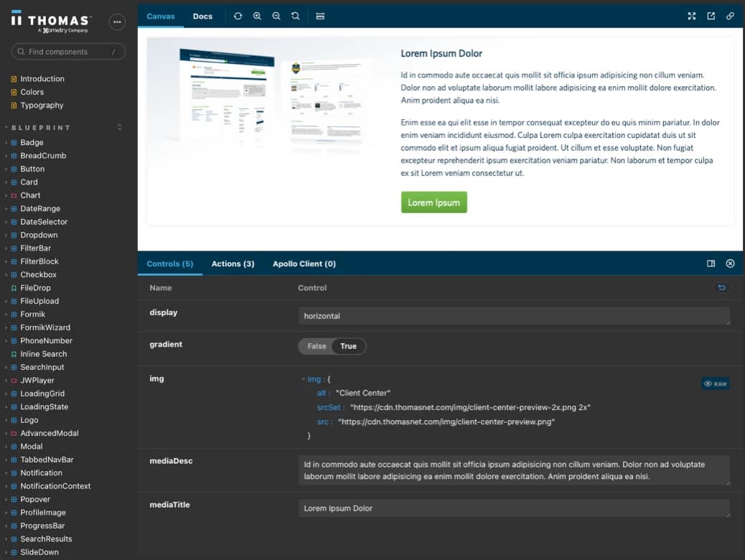This screenshot has height=560, width=745.
Task: Toggle RAW view of img object
Action: point(715,383)
